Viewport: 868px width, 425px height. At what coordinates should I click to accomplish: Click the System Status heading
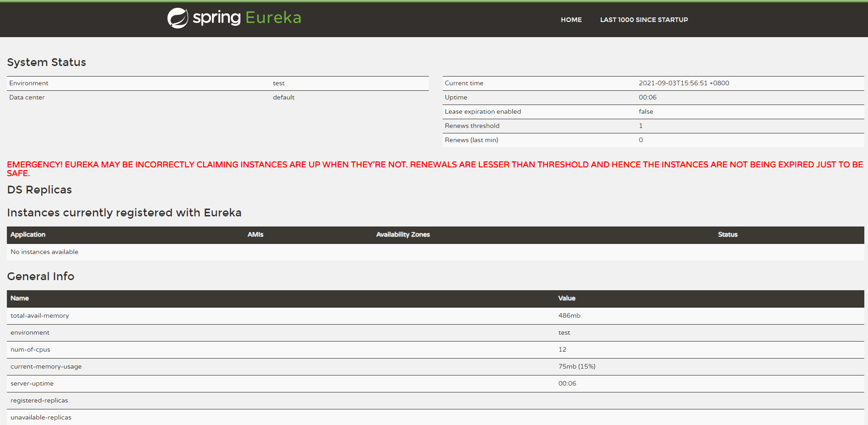46,62
